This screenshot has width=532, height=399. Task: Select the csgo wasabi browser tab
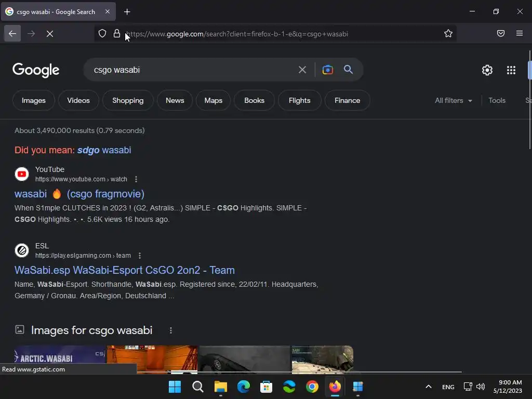coord(58,11)
